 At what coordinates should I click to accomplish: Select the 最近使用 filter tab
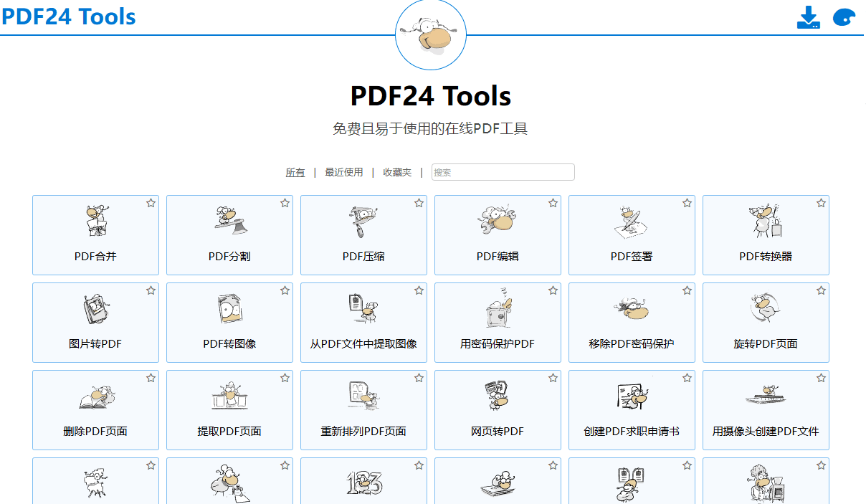click(x=344, y=172)
